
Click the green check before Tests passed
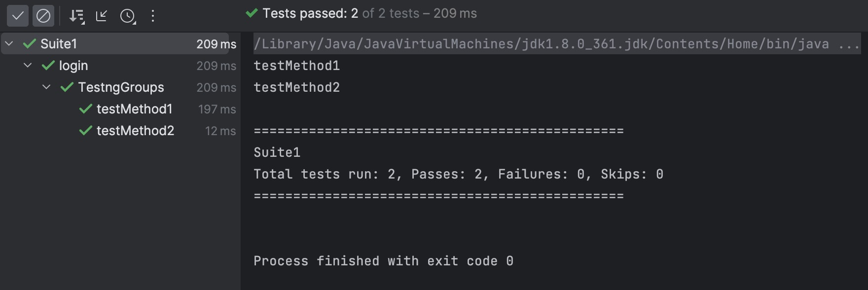click(252, 13)
